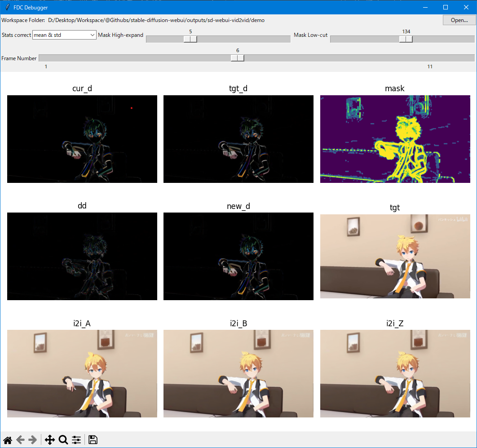Click the Workspace Folder path text
Screen dimensions: 477x448
(x=156, y=20)
